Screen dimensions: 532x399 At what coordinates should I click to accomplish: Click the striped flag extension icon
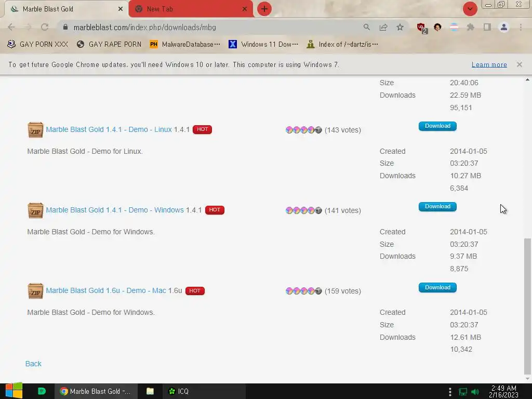454,27
